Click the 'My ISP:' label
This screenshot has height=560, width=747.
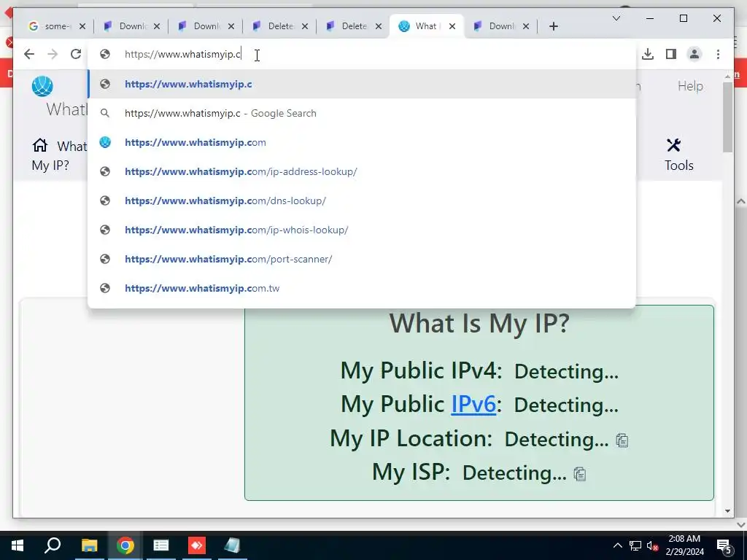coord(411,472)
